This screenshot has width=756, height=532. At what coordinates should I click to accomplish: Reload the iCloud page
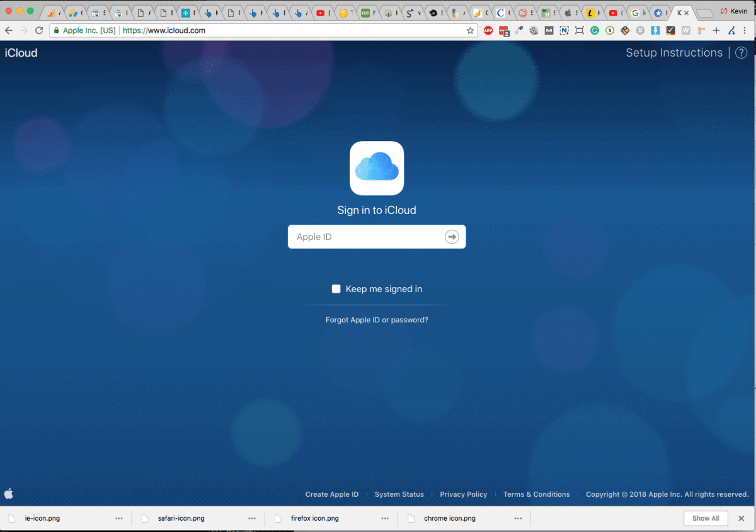[x=39, y=30]
